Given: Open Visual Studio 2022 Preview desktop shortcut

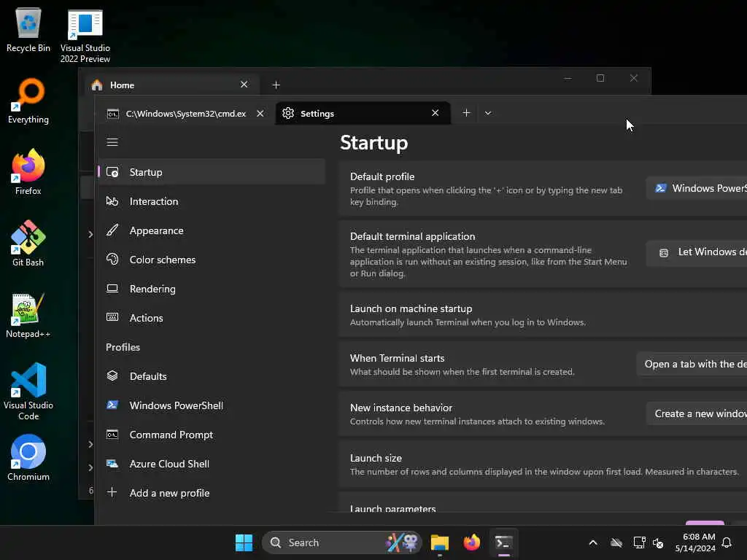Looking at the screenshot, I should [85, 35].
